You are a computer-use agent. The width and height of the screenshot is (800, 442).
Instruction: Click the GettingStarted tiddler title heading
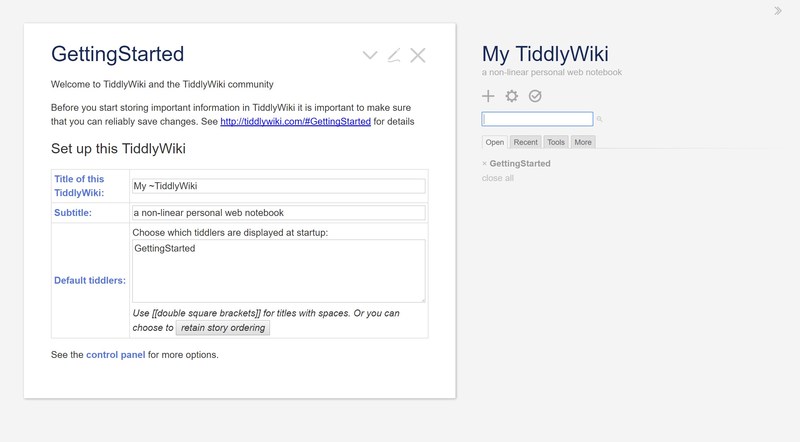coord(117,54)
